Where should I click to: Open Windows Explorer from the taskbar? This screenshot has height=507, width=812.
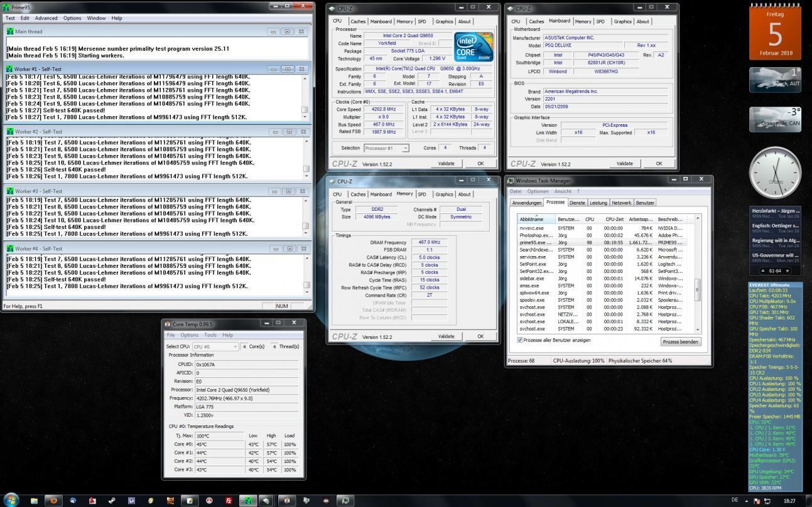(x=34, y=501)
